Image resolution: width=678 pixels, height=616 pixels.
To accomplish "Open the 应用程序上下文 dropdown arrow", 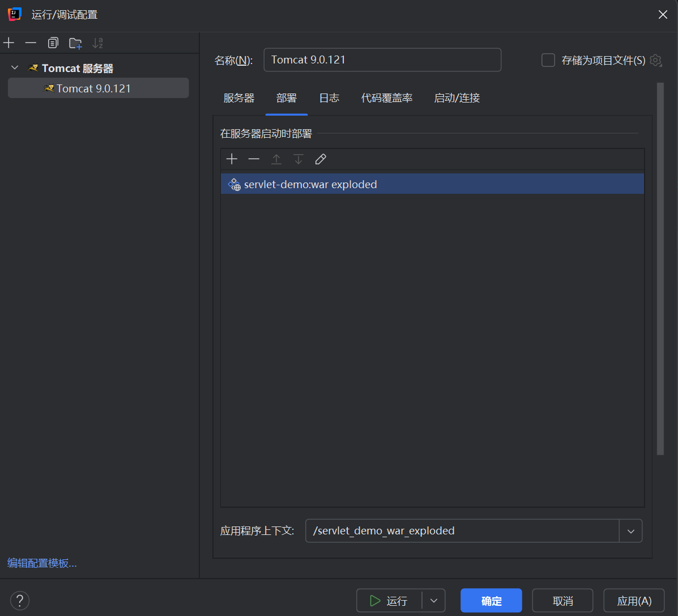I will click(630, 531).
